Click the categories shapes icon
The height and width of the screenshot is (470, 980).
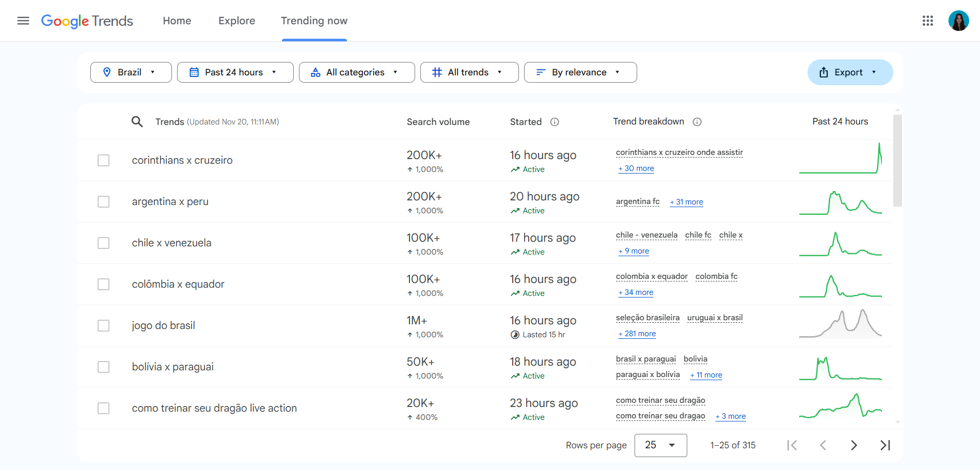click(x=315, y=72)
